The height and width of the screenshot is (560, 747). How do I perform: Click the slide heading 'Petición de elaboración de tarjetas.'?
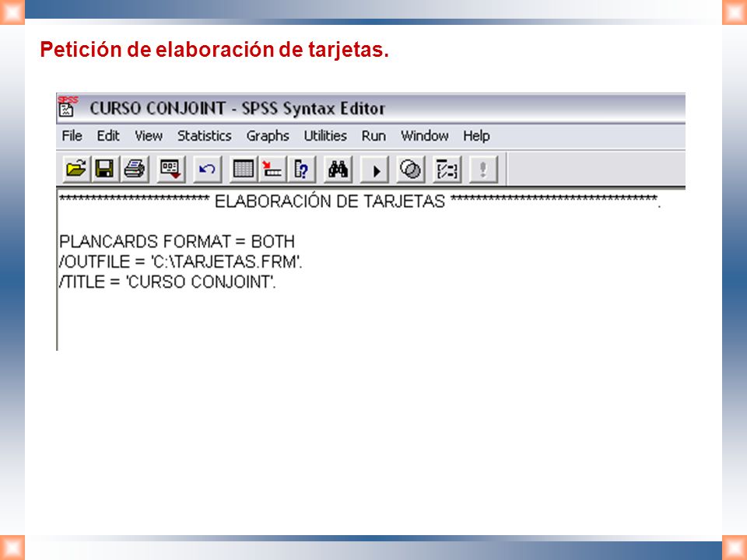215,50
